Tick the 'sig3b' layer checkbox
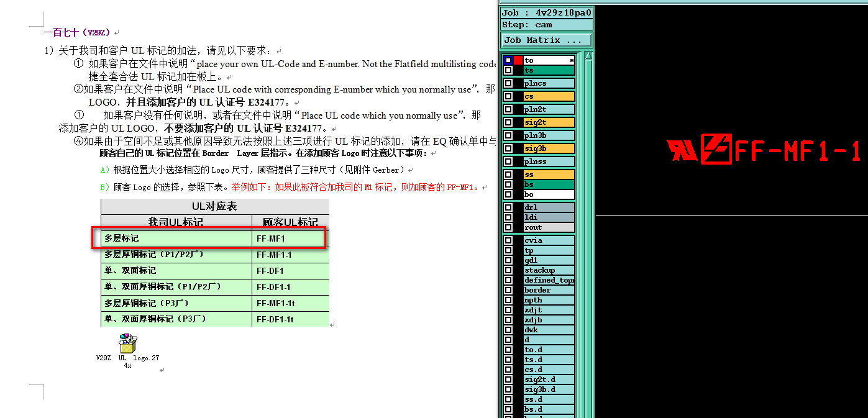This screenshot has width=868, height=418. click(508, 148)
